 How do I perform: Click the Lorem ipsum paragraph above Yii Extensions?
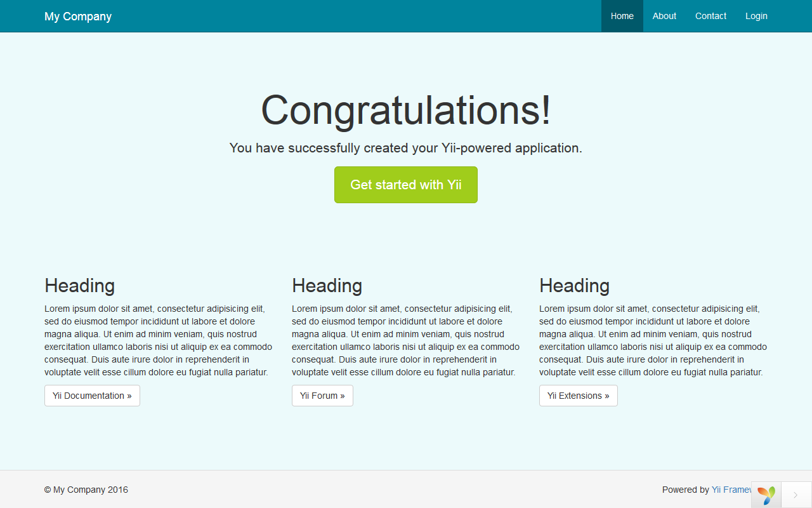pos(653,340)
